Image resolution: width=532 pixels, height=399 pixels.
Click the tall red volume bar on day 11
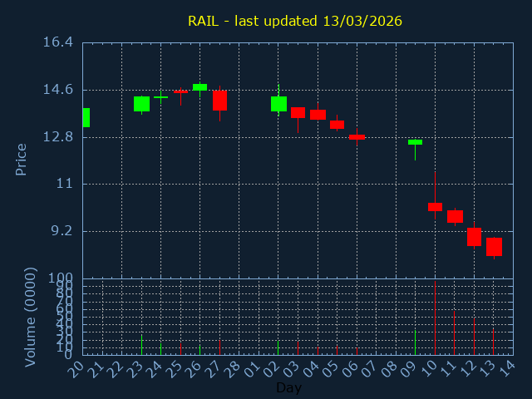coord(454,332)
